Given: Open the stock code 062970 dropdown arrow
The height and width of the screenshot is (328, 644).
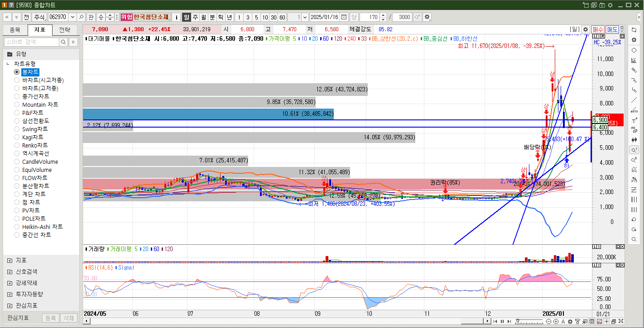Looking at the screenshot, I should click(72, 17).
